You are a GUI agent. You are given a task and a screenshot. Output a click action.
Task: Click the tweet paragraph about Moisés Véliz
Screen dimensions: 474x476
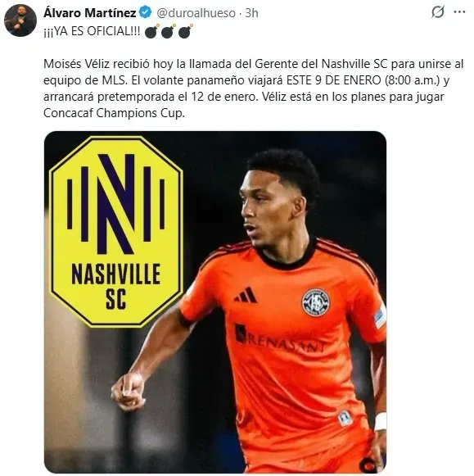point(254,88)
